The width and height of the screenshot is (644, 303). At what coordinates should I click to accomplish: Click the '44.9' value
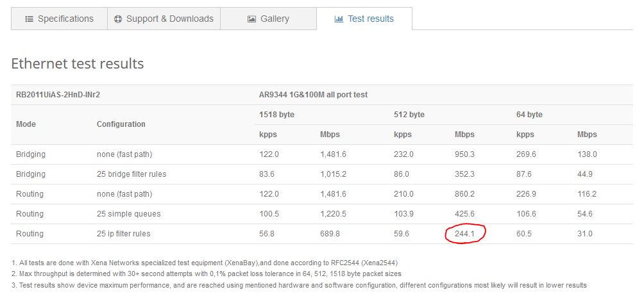click(585, 174)
